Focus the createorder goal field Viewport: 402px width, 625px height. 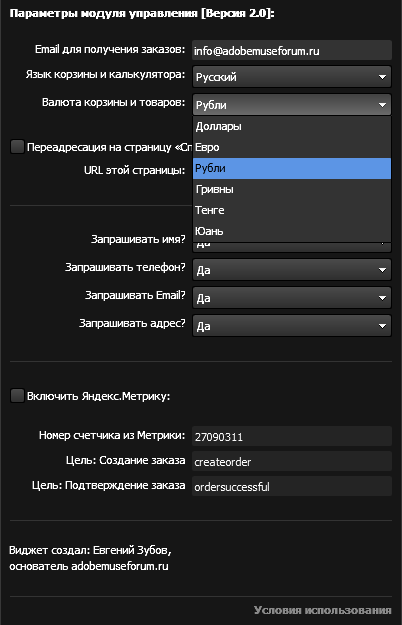click(292, 462)
